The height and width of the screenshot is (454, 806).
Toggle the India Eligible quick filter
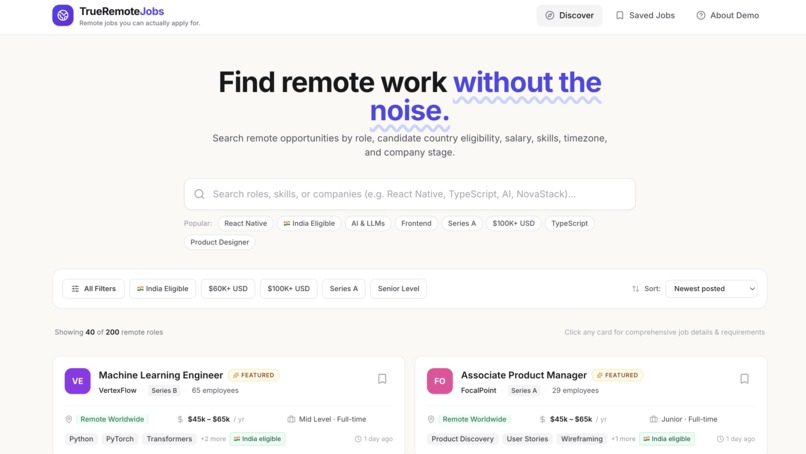pyautogui.click(x=162, y=288)
